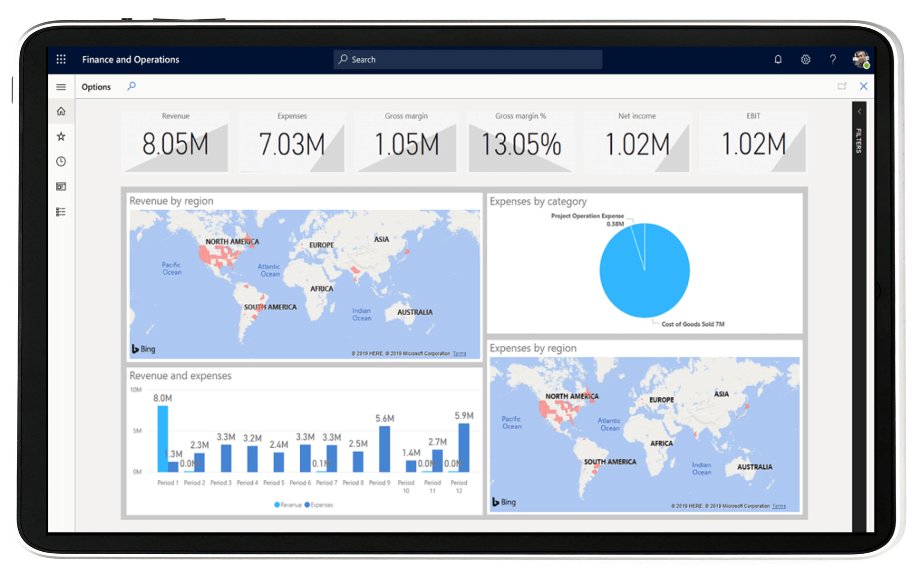Select the Gross margin % card
The height and width of the screenshot is (576, 924).
521,142
